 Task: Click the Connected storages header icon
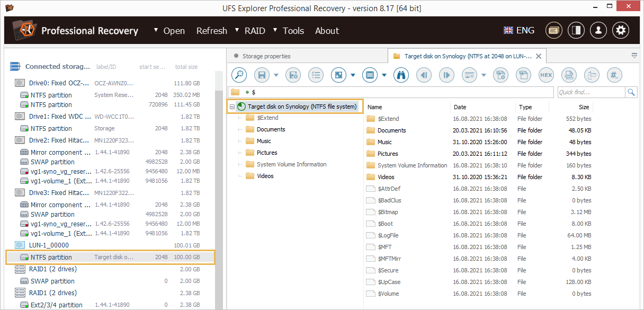coord(15,67)
